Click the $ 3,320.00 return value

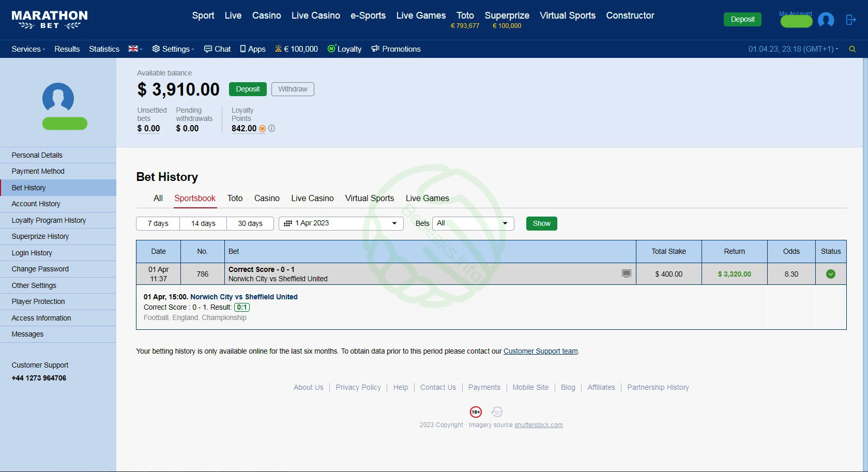coord(734,274)
